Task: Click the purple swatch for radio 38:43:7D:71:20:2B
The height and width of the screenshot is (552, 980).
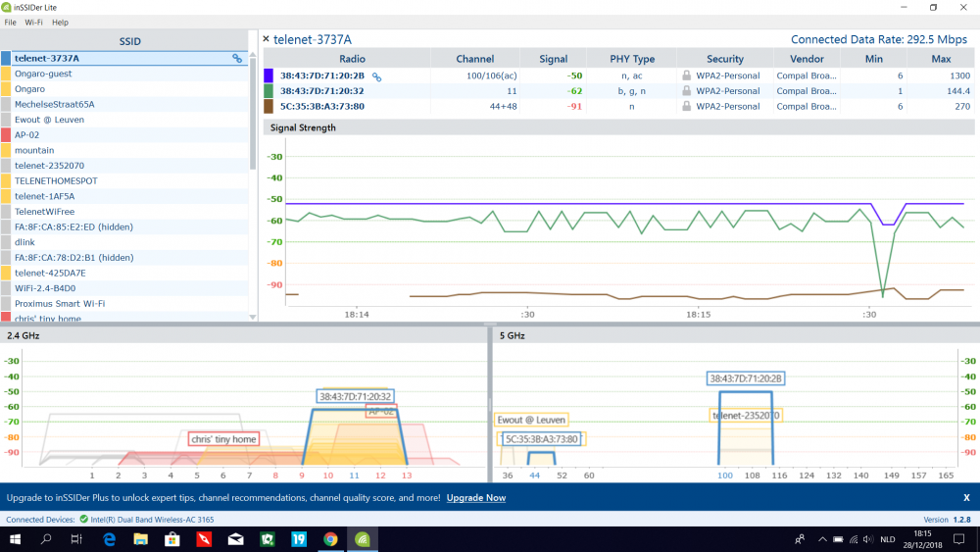Action: click(x=269, y=75)
